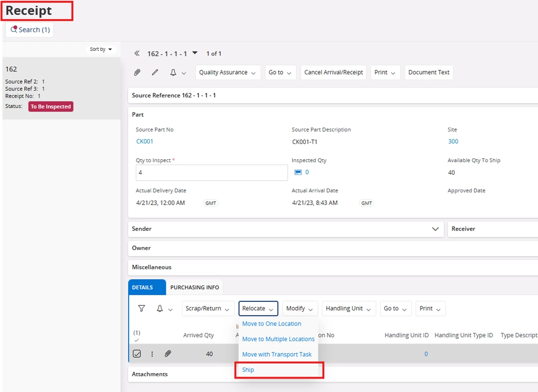Open the three-dot row actions menu
The height and width of the screenshot is (392, 538).
[x=152, y=354]
